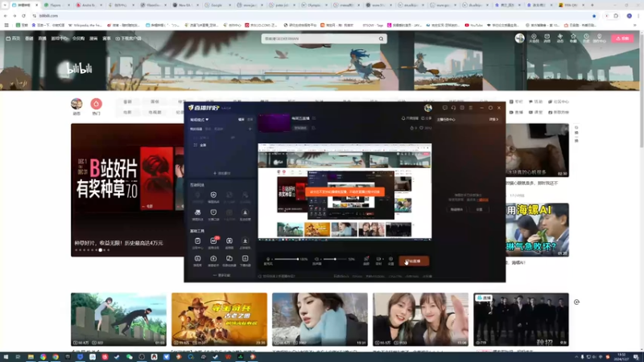Click the 分享 share icon in Livehime
Image resolution: width=644 pixels, height=362 pixels.
427,118
